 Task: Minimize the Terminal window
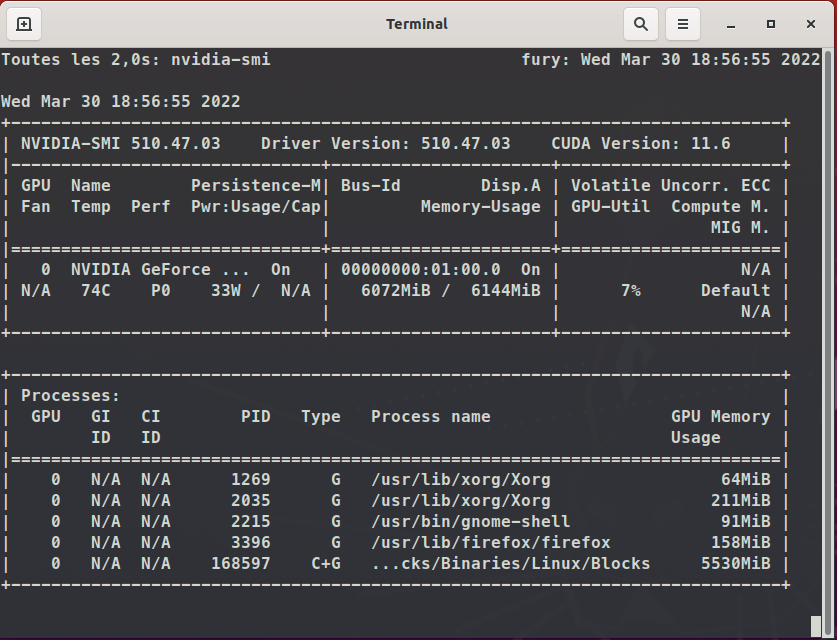pos(731,24)
